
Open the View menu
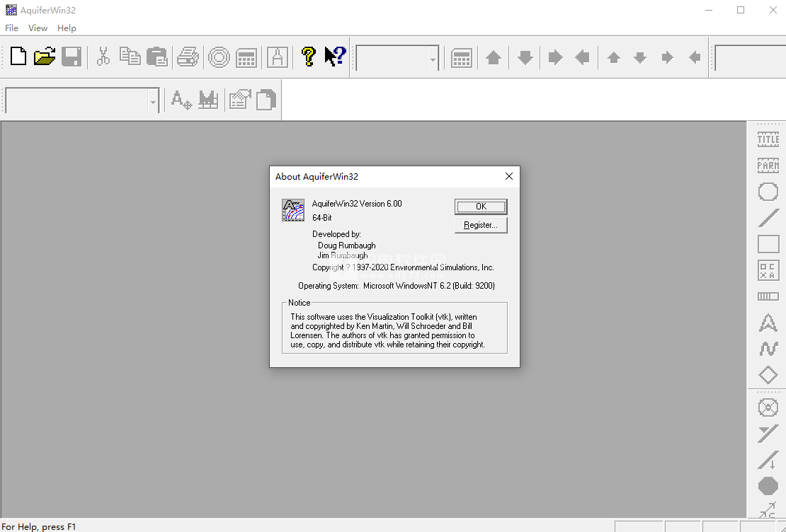tap(38, 28)
